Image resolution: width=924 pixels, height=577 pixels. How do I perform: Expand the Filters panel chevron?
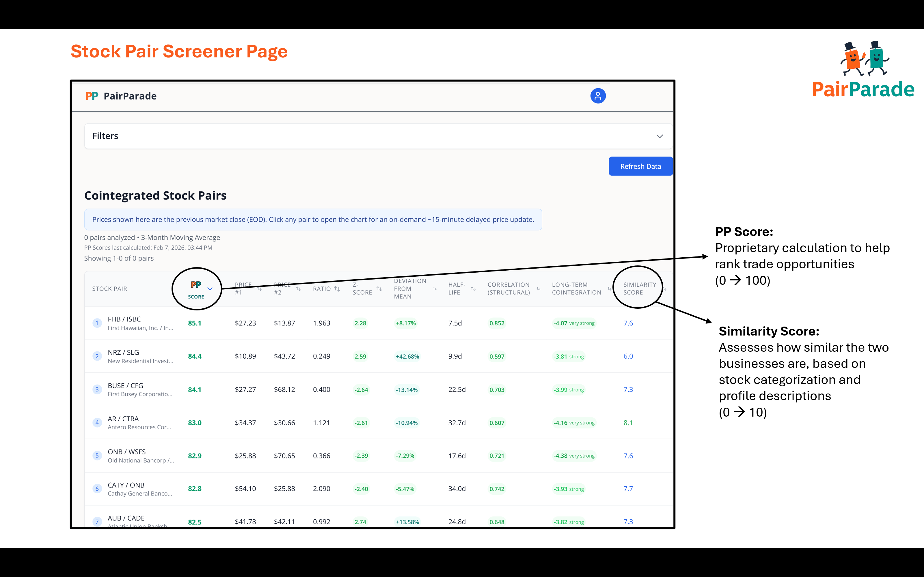click(x=660, y=136)
